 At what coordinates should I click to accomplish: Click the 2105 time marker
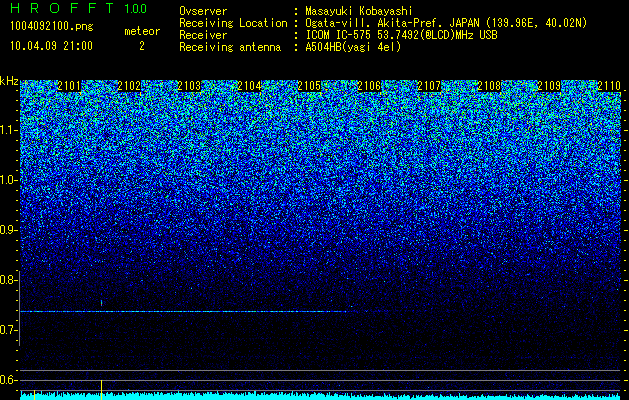tap(309, 86)
